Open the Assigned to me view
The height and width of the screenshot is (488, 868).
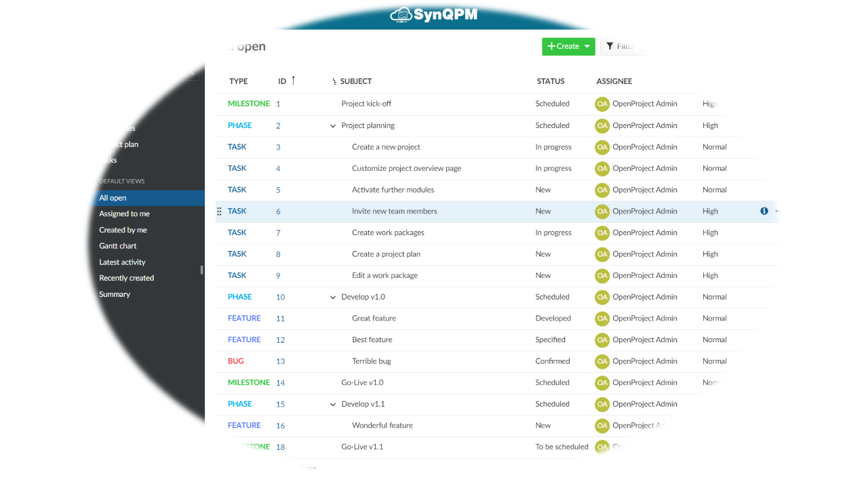click(125, 214)
